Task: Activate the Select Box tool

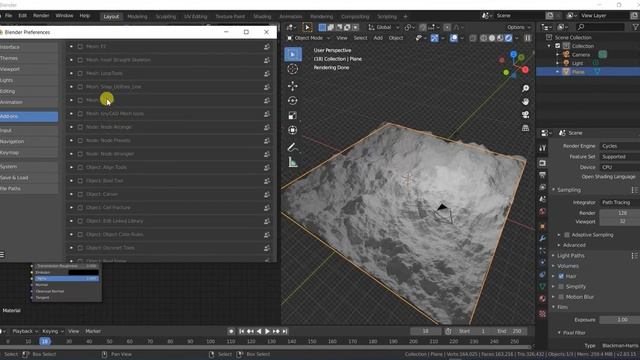Action: click(x=292, y=54)
